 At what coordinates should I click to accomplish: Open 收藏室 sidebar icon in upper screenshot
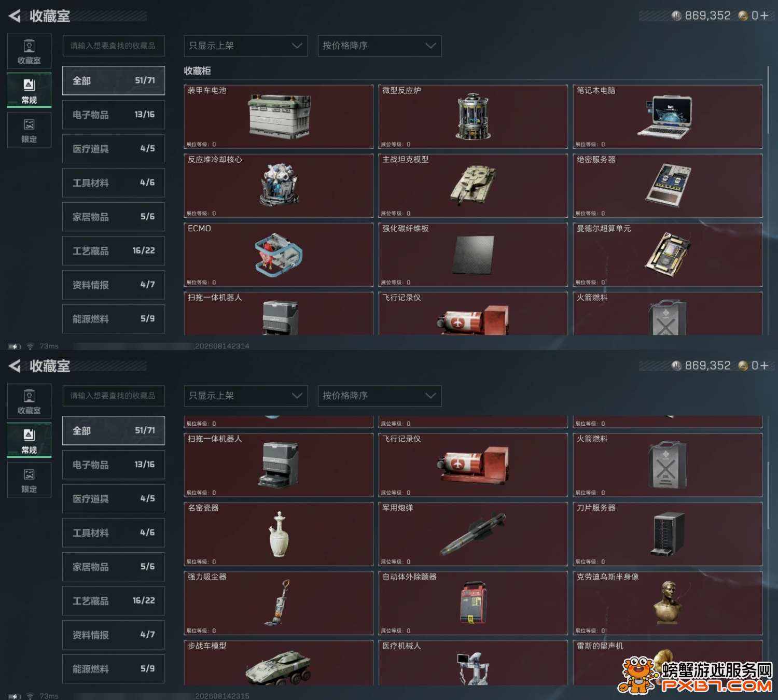pos(29,51)
